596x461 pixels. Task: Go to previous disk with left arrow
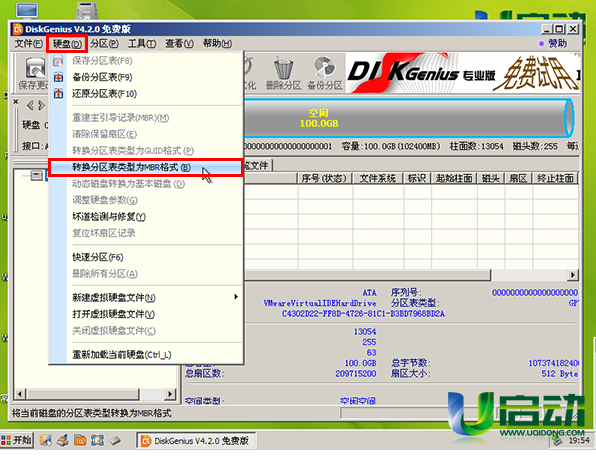pos(30,105)
